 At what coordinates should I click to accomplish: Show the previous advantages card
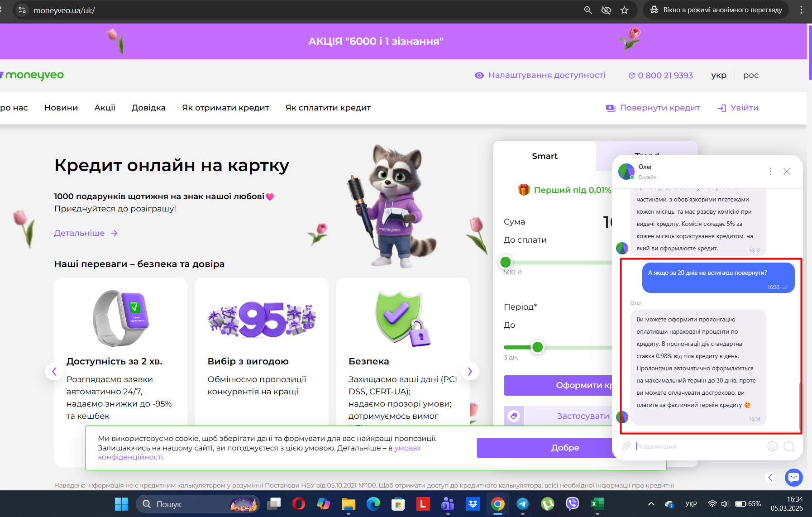coord(54,372)
